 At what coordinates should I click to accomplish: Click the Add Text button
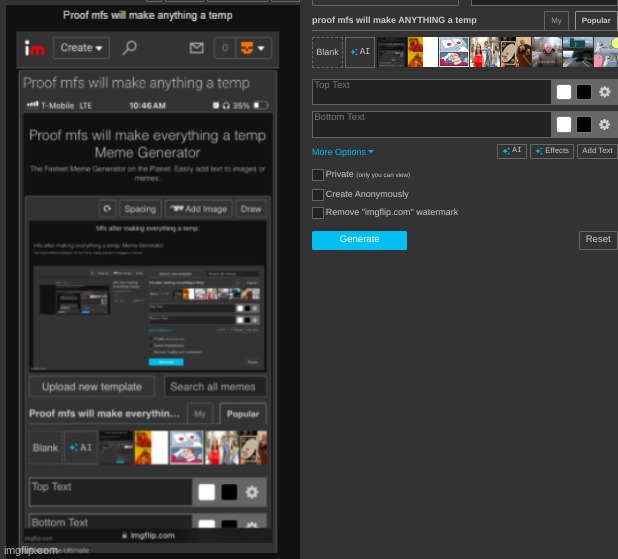597,151
